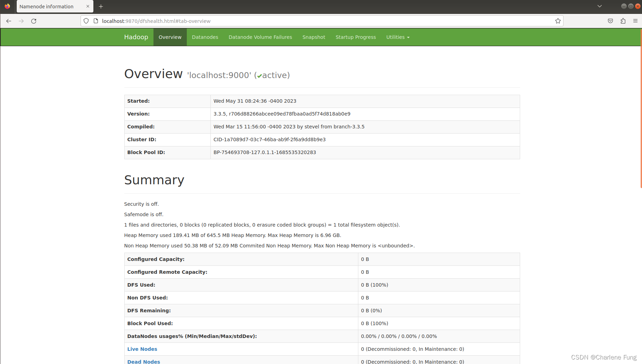Viewport: 642px width, 364px height.
Task: Click the Non DFS Used label
Action: pyautogui.click(x=148, y=298)
